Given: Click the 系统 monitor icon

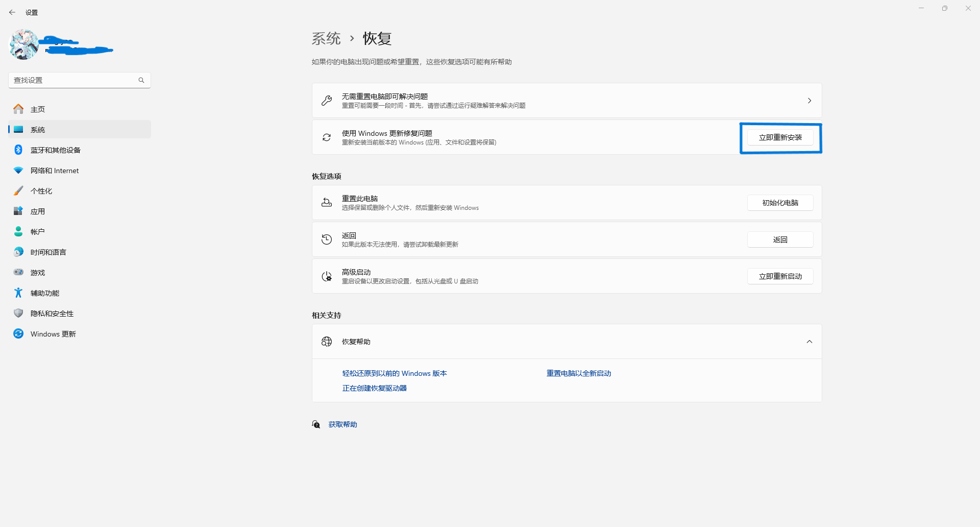Looking at the screenshot, I should (18, 129).
